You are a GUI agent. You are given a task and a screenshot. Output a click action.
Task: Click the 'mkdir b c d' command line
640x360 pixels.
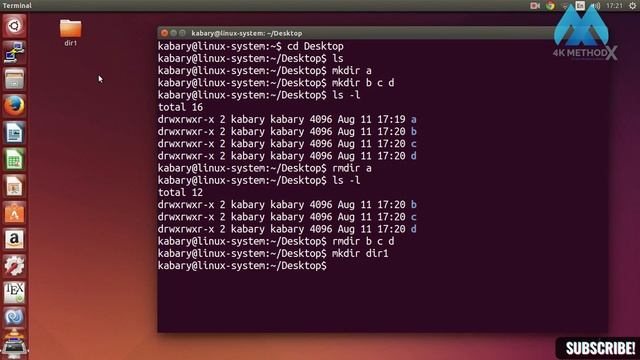click(276, 83)
